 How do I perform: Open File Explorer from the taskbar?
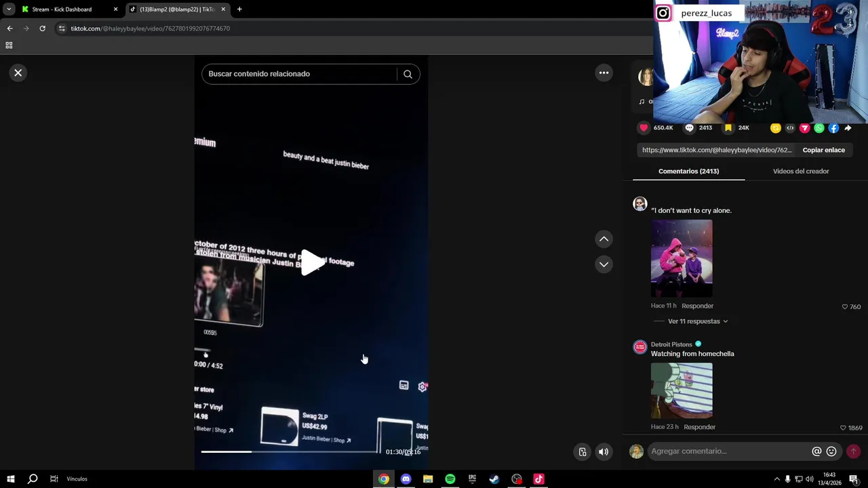428,479
